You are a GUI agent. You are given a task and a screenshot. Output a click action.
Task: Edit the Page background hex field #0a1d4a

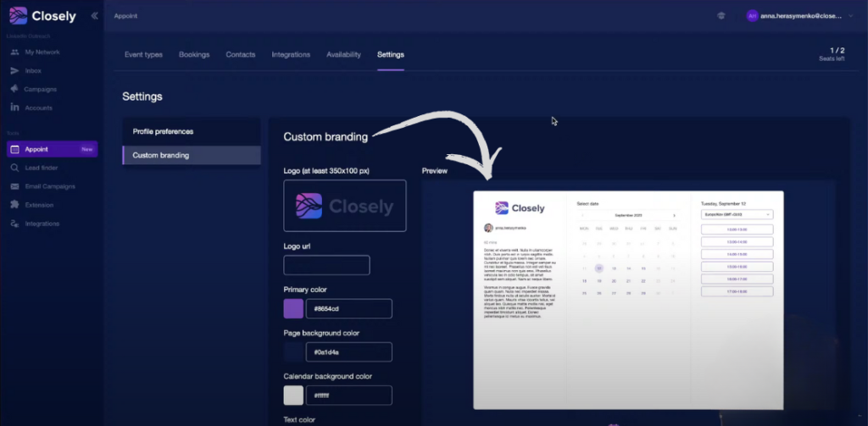click(348, 351)
